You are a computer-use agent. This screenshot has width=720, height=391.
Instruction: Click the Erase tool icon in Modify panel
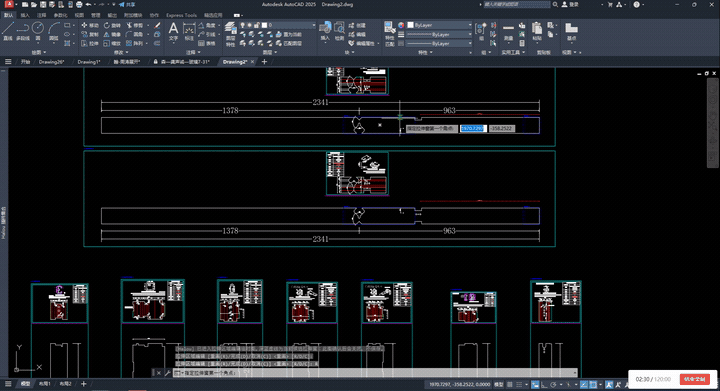(157, 25)
